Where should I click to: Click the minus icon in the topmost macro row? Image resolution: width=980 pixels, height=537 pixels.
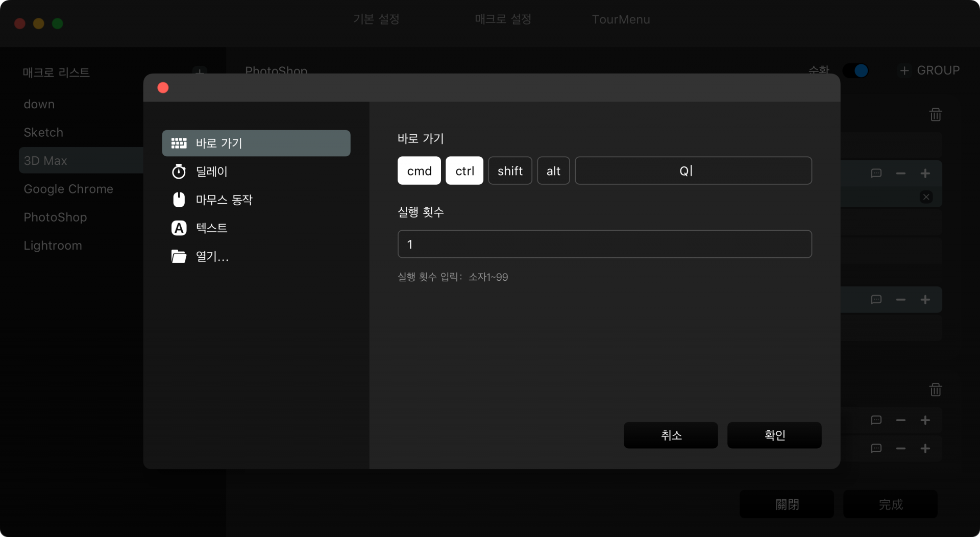point(901,174)
